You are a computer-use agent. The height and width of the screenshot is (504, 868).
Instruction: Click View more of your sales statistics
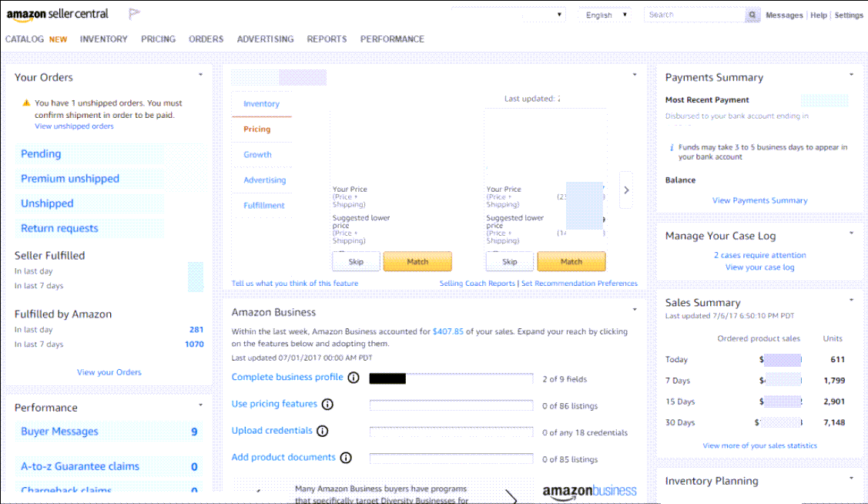[x=759, y=446]
